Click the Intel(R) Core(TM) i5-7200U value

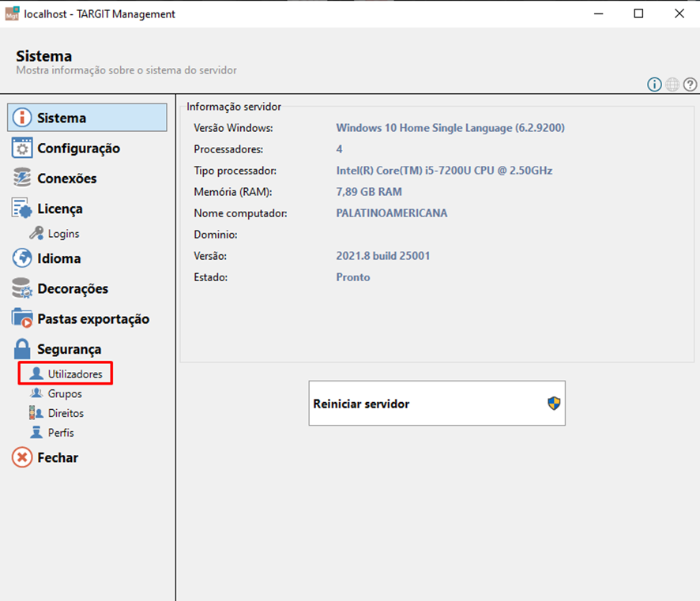coord(444,171)
